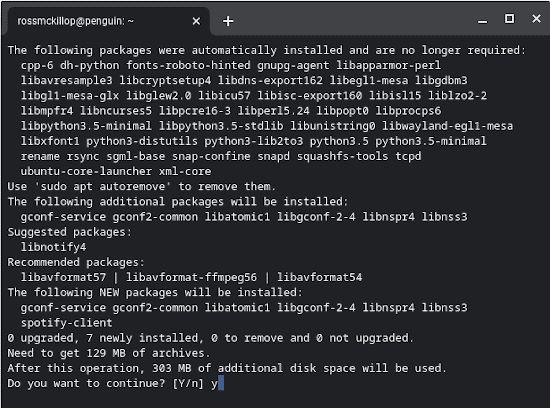Click the word 'libnotify4'
The height and width of the screenshot is (408, 550).
(x=53, y=247)
